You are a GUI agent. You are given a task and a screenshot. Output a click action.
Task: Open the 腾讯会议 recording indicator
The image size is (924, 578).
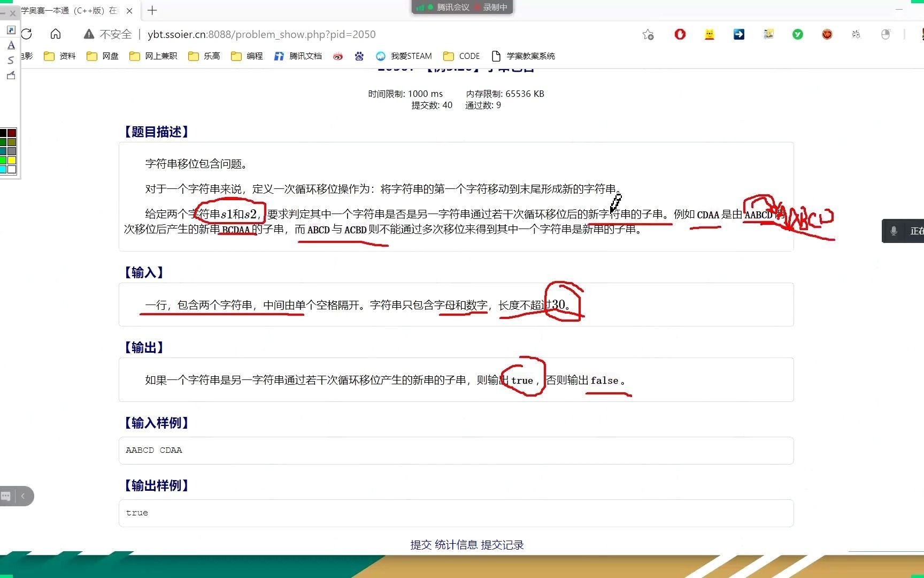click(462, 7)
